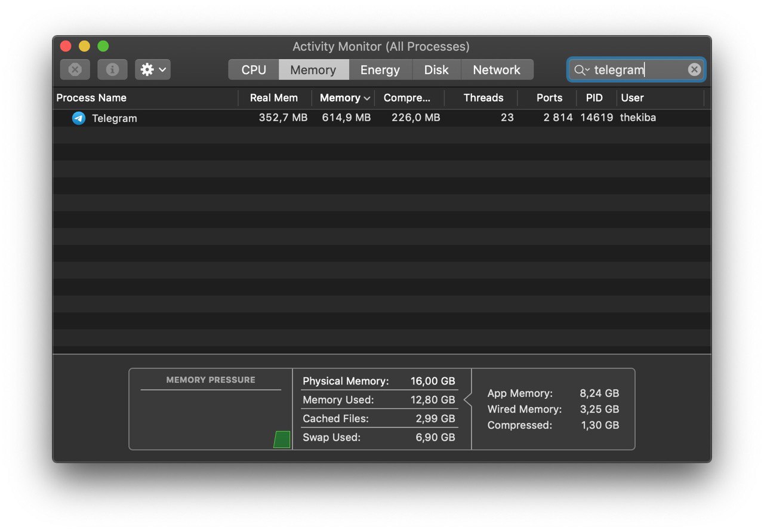Click the PID value 14619

pyautogui.click(x=597, y=118)
